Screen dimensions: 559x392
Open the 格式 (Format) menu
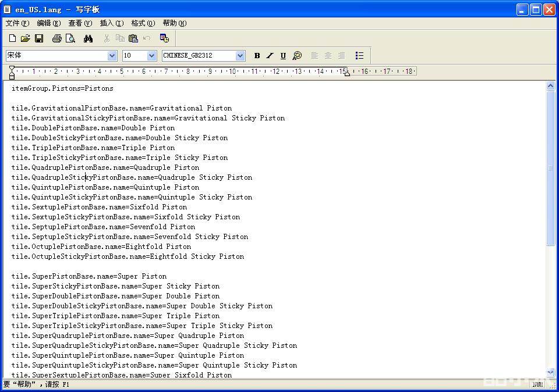click(143, 23)
